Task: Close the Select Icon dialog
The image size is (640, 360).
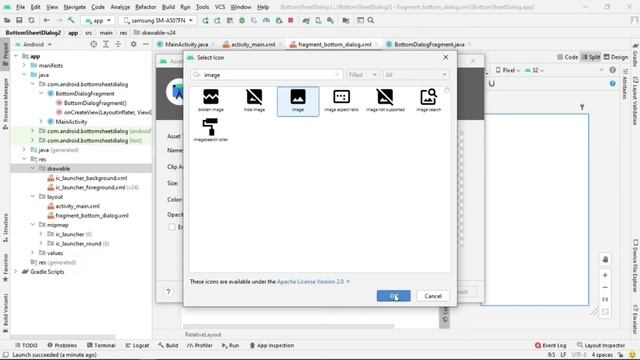Action: [x=446, y=58]
